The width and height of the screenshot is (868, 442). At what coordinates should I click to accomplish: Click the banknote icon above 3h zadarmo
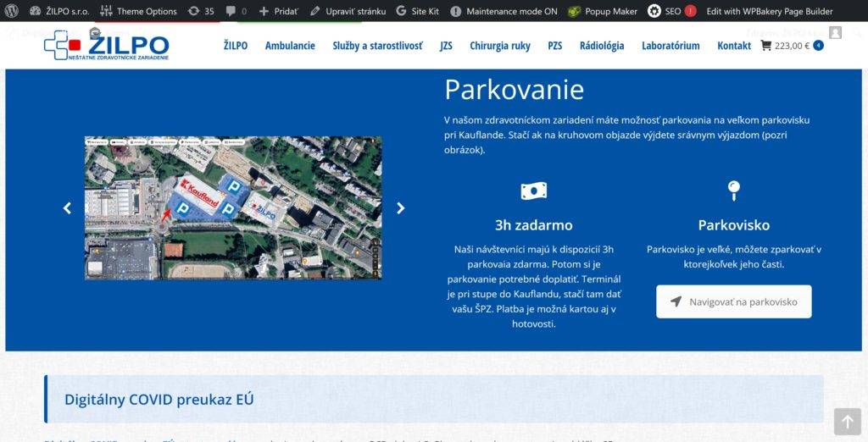[534, 191]
